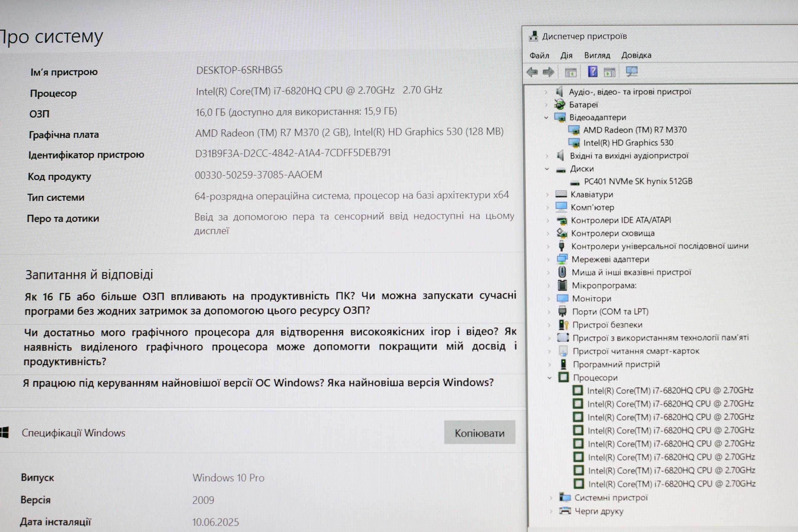
Task: Expand the Батареї node
Action: pyautogui.click(x=546, y=105)
